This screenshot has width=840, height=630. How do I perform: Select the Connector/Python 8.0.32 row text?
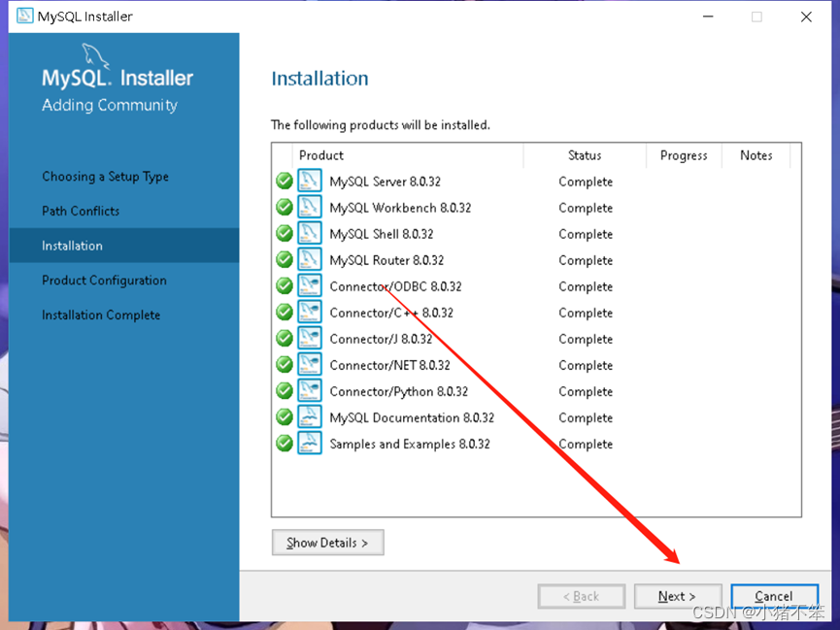coord(399,391)
